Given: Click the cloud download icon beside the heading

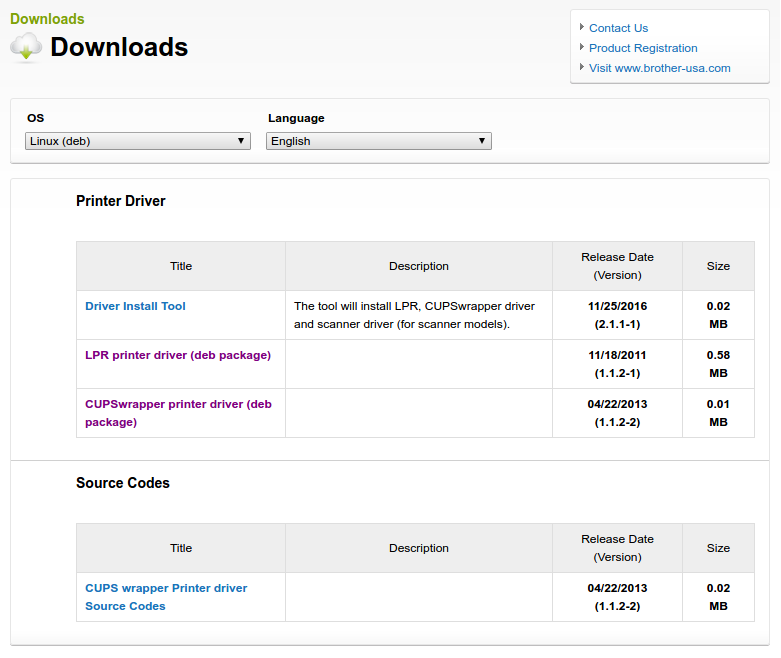Looking at the screenshot, I should coord(26,47).
